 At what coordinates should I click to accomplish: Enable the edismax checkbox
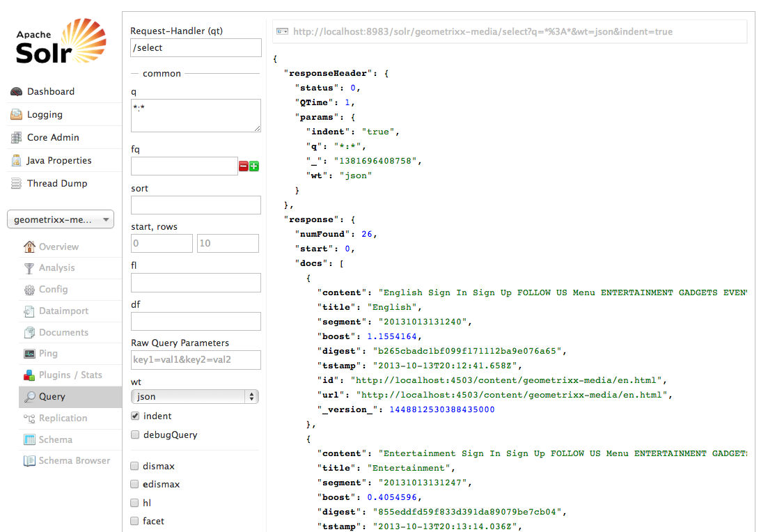[x=134, y=484]
